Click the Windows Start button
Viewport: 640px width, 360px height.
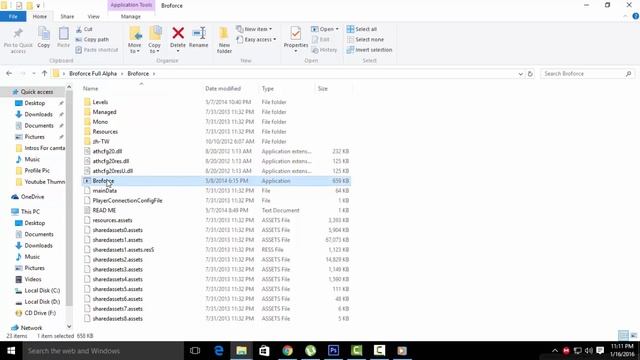coord(11,351)
